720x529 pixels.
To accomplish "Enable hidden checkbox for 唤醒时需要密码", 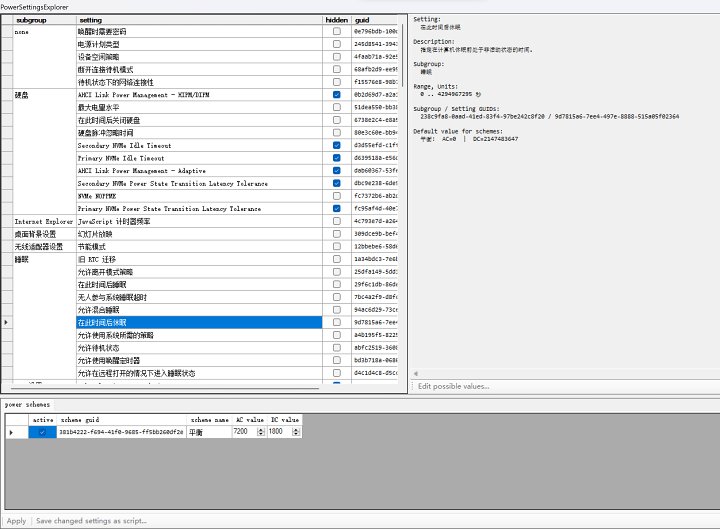I will point(336,31).
